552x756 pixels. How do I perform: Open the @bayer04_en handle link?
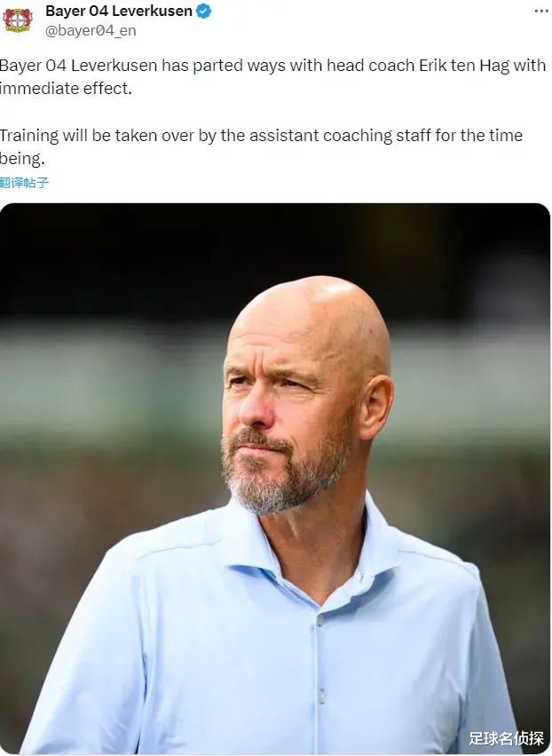click(91, 30)
